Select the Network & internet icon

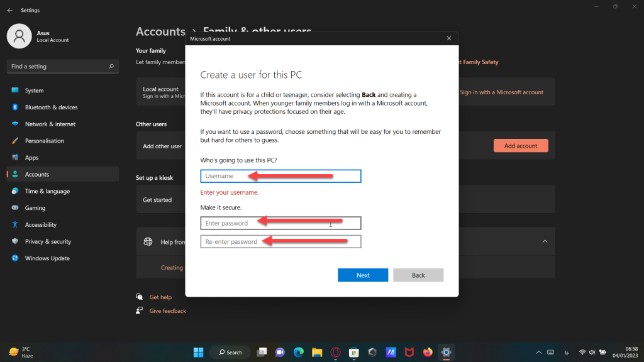15,124
